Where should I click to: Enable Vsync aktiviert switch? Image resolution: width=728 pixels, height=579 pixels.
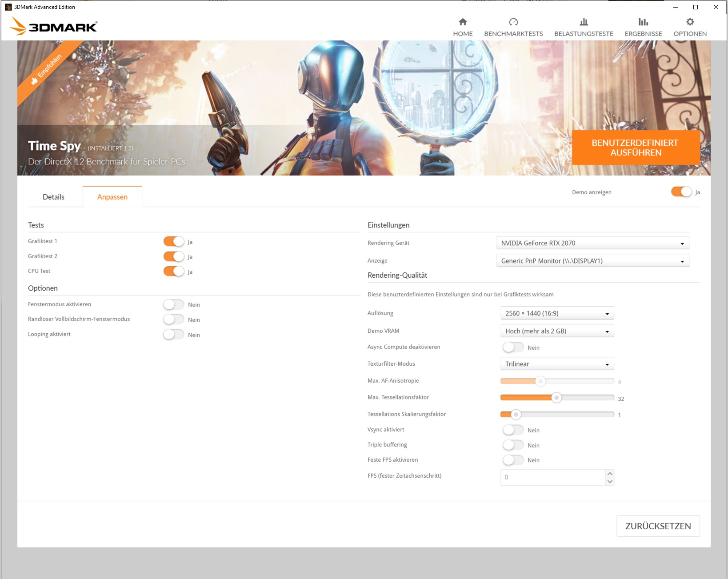tap(513, 430)
